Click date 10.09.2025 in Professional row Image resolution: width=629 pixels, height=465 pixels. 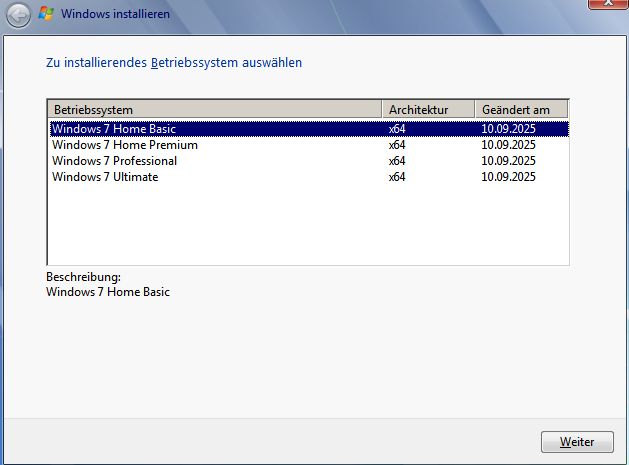[x=508, y=161]
